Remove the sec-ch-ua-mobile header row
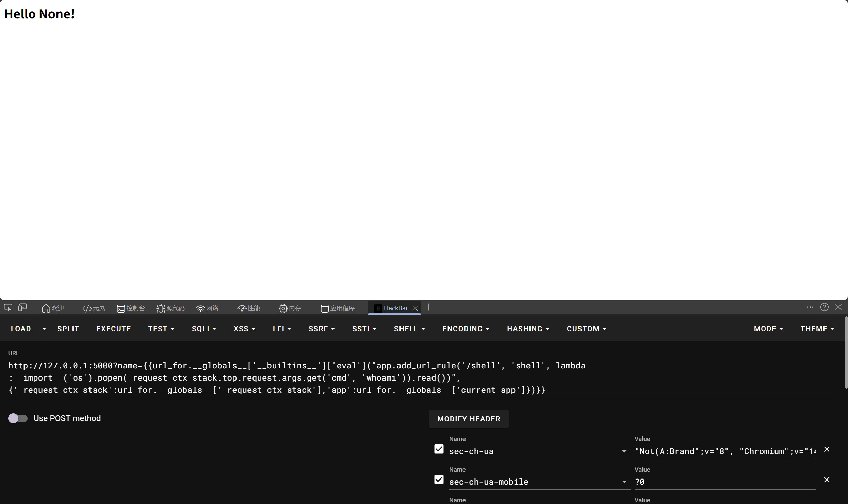Viewport: 848px width, 504px height. click(x=827, y=480)
